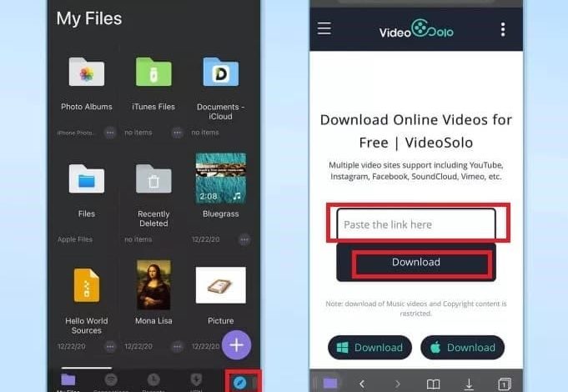This screenshot has width=568, height=392.
Task: Open more options for Photo Albums
Action: click(x=110, y=133)
